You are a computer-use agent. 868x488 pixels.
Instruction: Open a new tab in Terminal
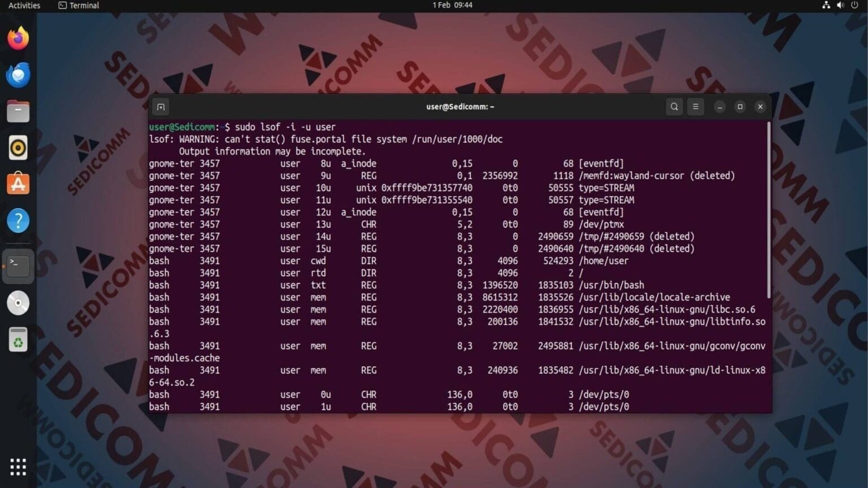click(160, 106)
